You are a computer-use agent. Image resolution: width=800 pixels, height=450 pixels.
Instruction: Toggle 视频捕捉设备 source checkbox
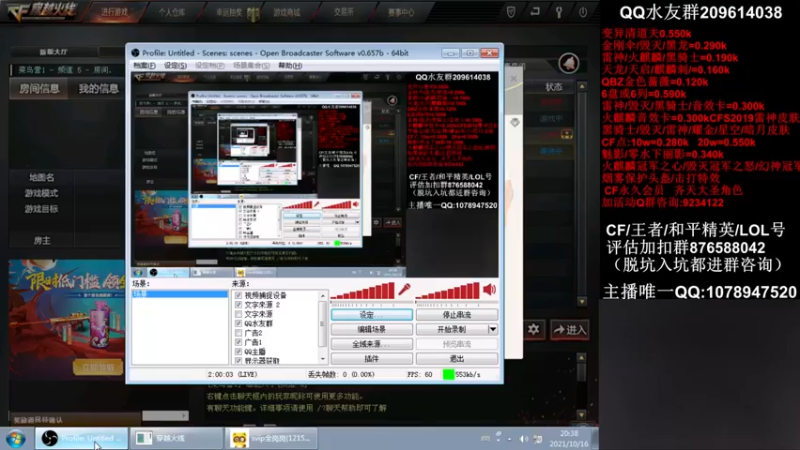pos(238,295)
